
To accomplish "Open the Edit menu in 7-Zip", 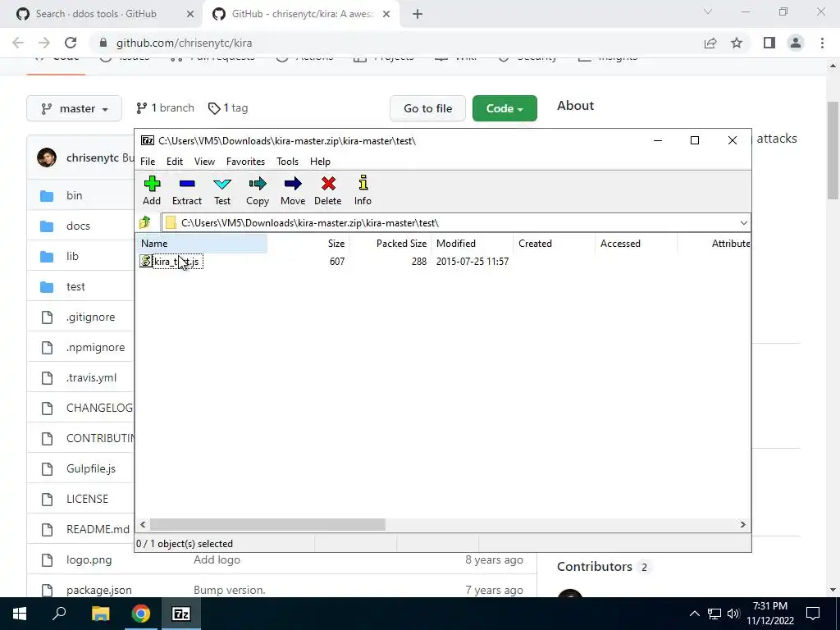I will point(175,162).
